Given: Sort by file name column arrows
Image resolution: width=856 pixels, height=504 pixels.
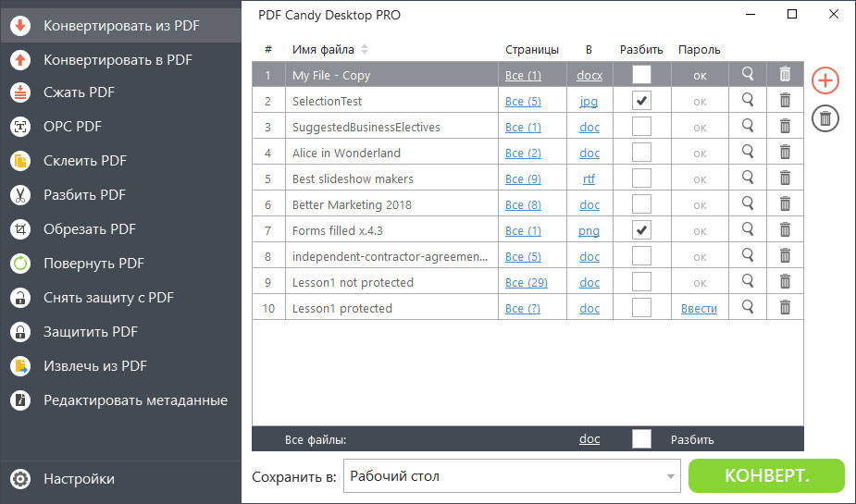Looking at the screenshot, I should pos(364,50).
